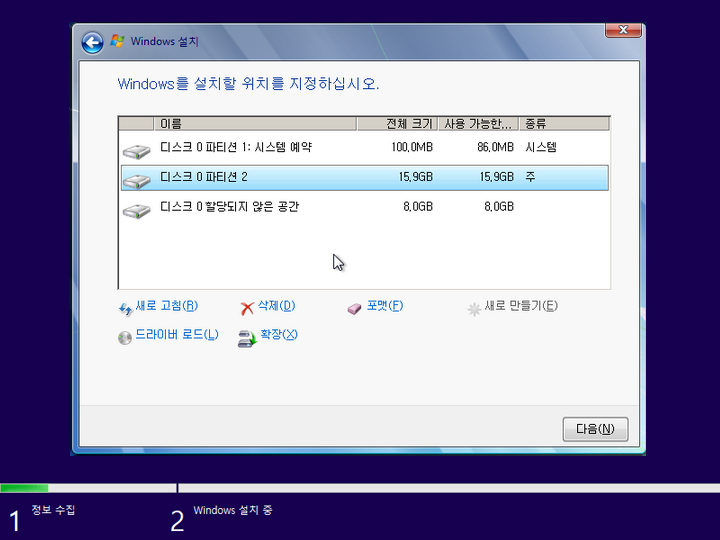
Task: Sort by the 이름 column header
Action: pos(255,124)
